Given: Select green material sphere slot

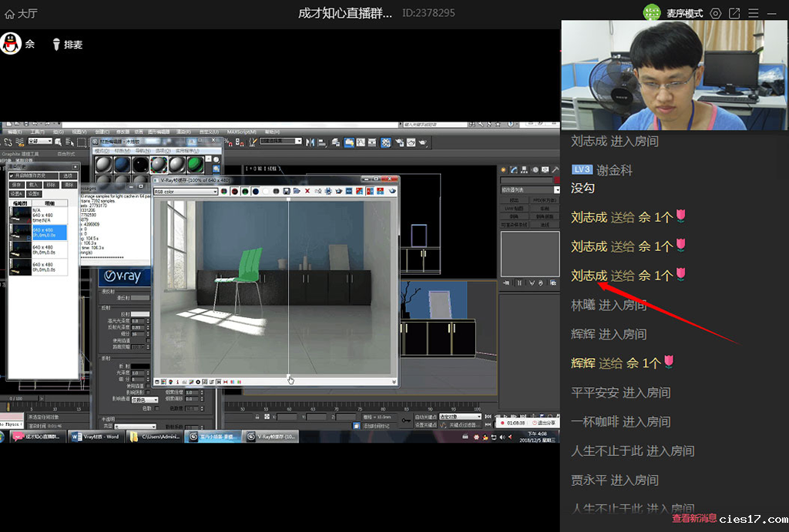Looking at the screenshot, I should pos(196,164).
